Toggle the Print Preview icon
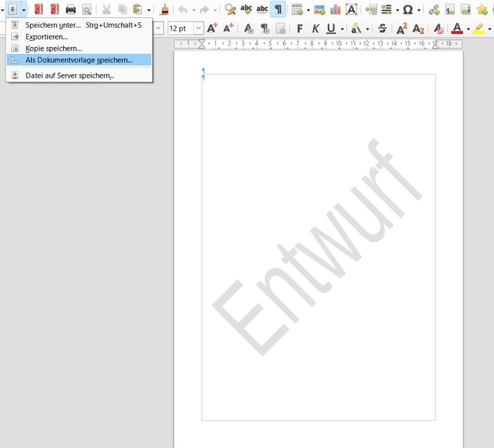494x448 pixels. [x=87, y=10]
